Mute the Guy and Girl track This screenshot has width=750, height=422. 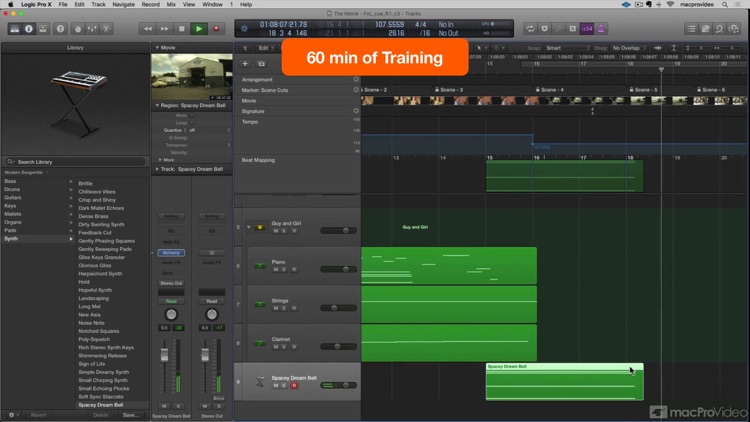pos(276,231)
